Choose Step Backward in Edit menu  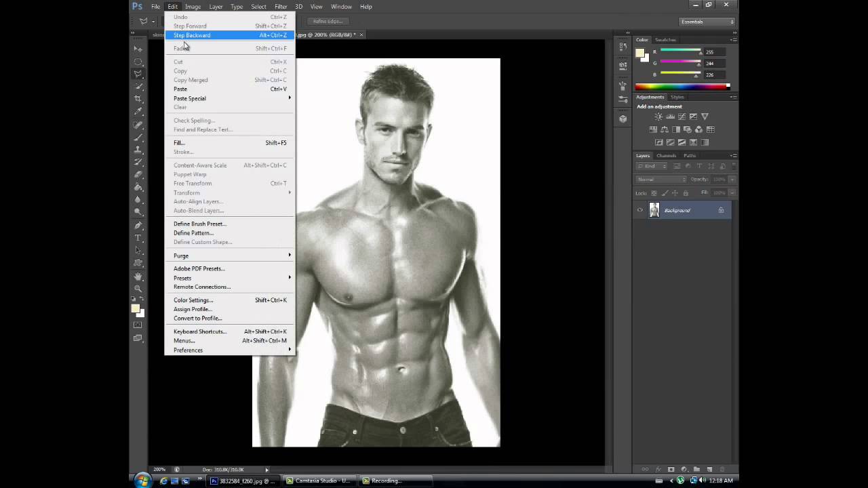coord(230,35)
